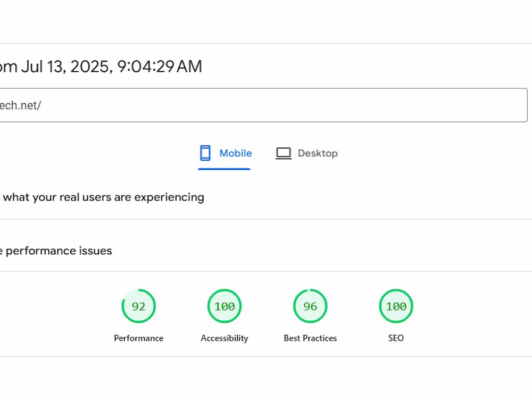Focus the URL input field ending in ech.net/

click(x=263, y=105)
